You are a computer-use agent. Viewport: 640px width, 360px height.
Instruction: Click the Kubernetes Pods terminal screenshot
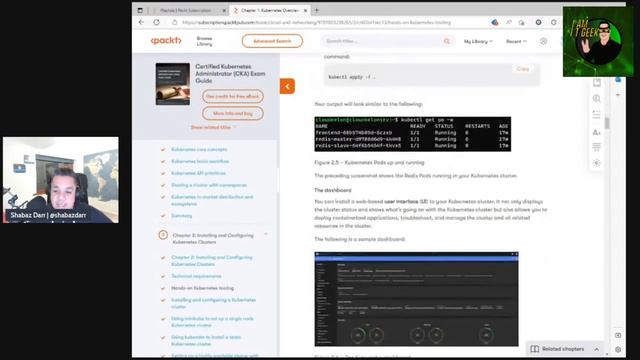(413, 134)
